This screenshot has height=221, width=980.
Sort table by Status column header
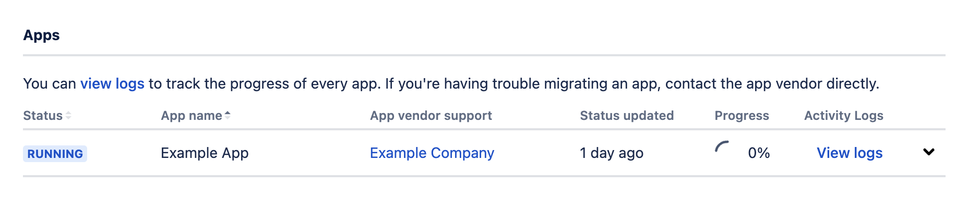(x=43, y=116)
